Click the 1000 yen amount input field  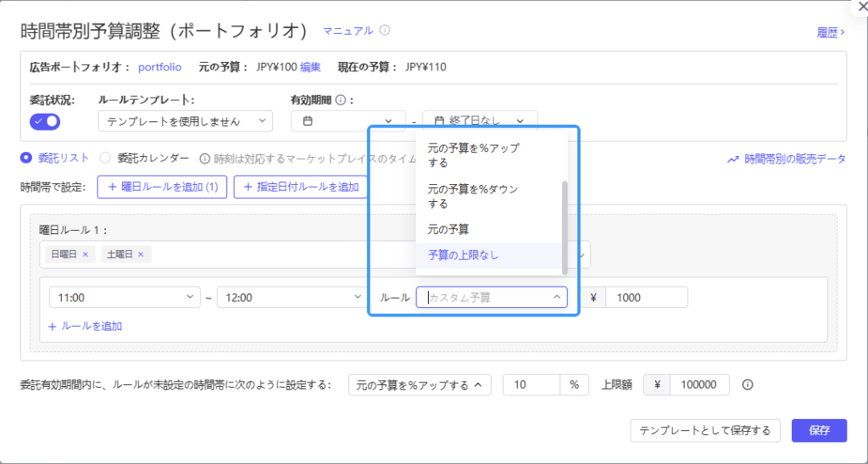click(x=647, y=298)
